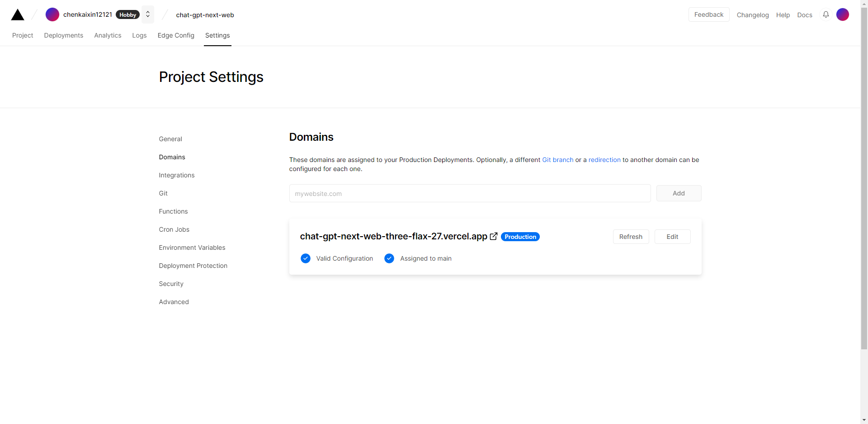Open the notifications bell
The image size is (868, 424).
[x=826, y=14]
